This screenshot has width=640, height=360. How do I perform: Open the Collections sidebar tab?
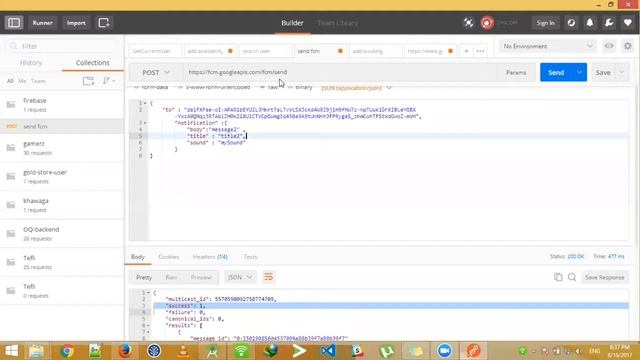coord(93,63)
